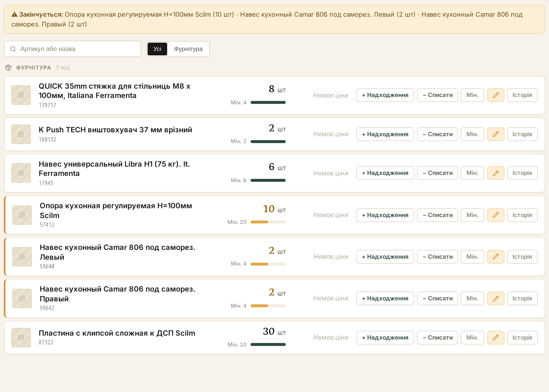Edit Пластина с клипсой item pencil icon
Viewport: 549px width, 392px height.
pyautogui.click(x=496, y=338)
